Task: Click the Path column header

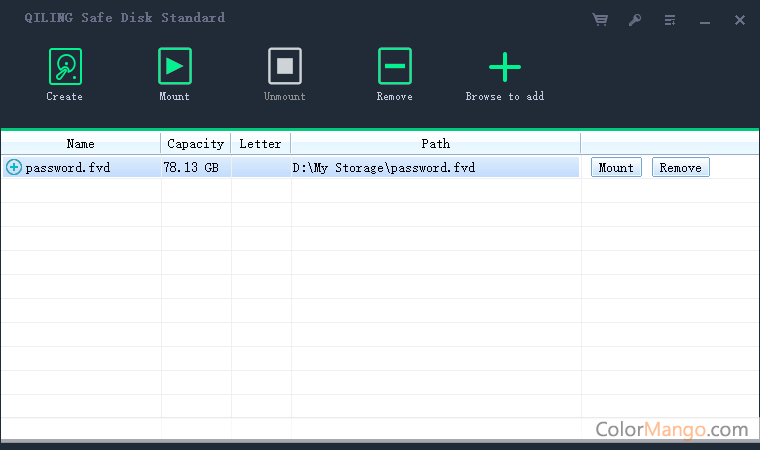Action: pos(435,144)
